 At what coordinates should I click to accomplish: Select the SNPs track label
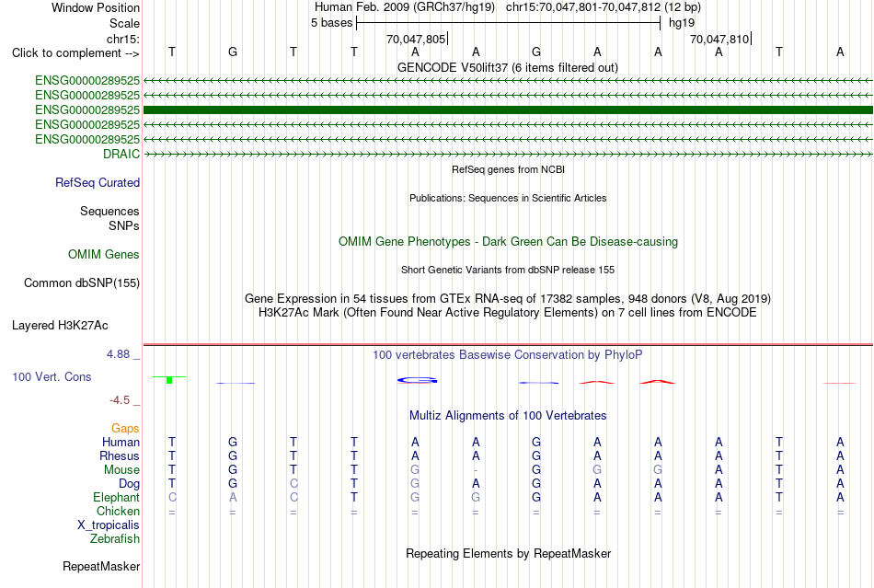(x=124, y=225)
